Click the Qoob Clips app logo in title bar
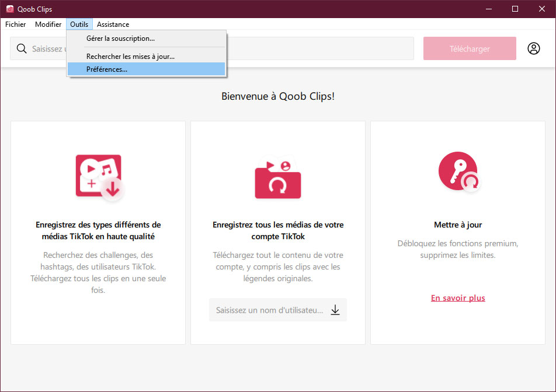The image size is (556, 392). [x=9, y=9]
